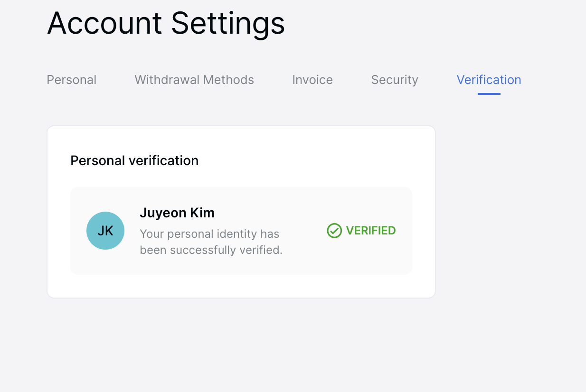Screen dimensions: 586x392
Task: Click the active Verification tab
Action: point(489,80)
